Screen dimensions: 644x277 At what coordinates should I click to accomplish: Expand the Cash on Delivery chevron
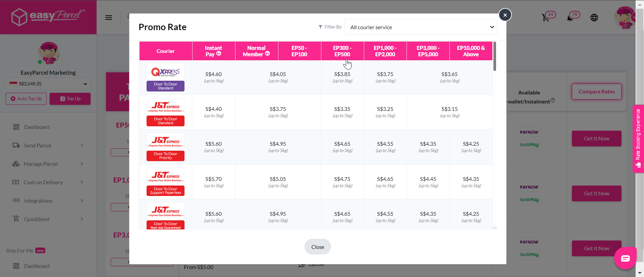click(82, 182)
